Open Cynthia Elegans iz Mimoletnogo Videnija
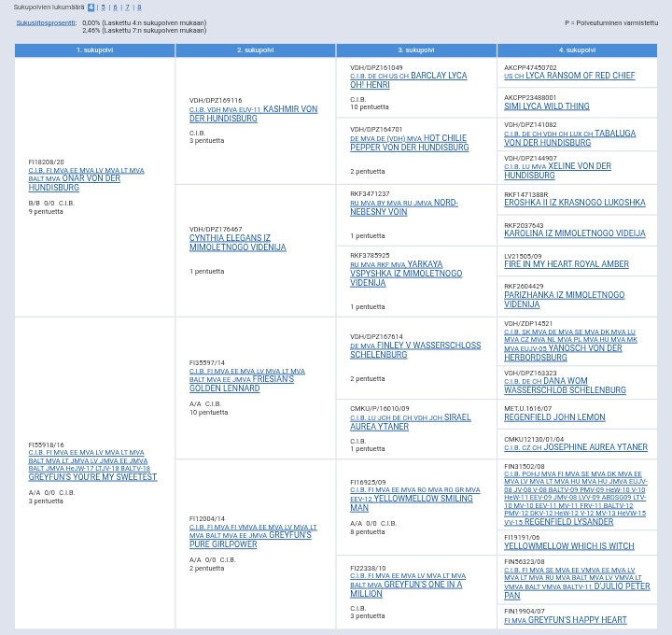 coord(237,243)
